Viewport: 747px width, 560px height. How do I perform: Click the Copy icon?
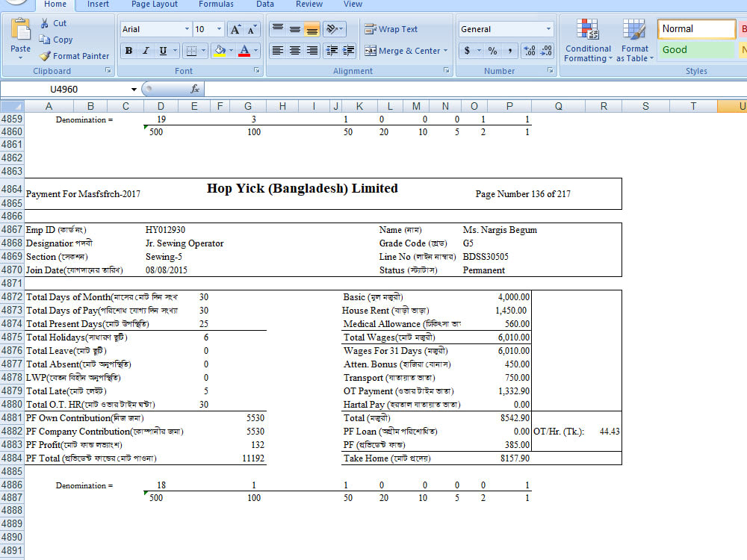[44, 40]
